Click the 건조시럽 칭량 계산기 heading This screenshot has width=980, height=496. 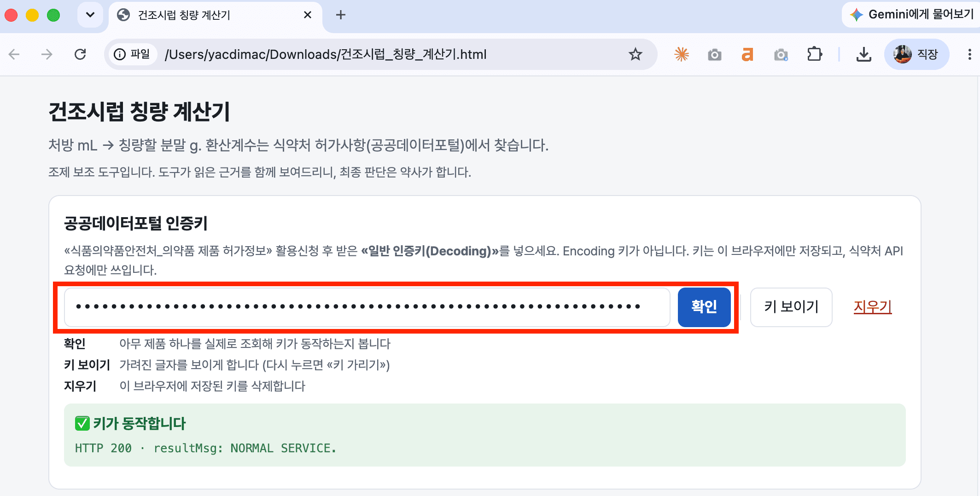139,112
